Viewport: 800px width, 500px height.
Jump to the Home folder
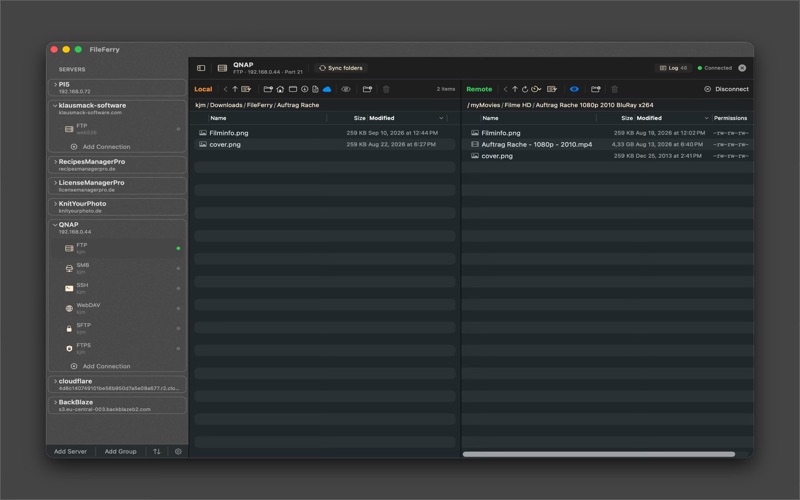280,89
